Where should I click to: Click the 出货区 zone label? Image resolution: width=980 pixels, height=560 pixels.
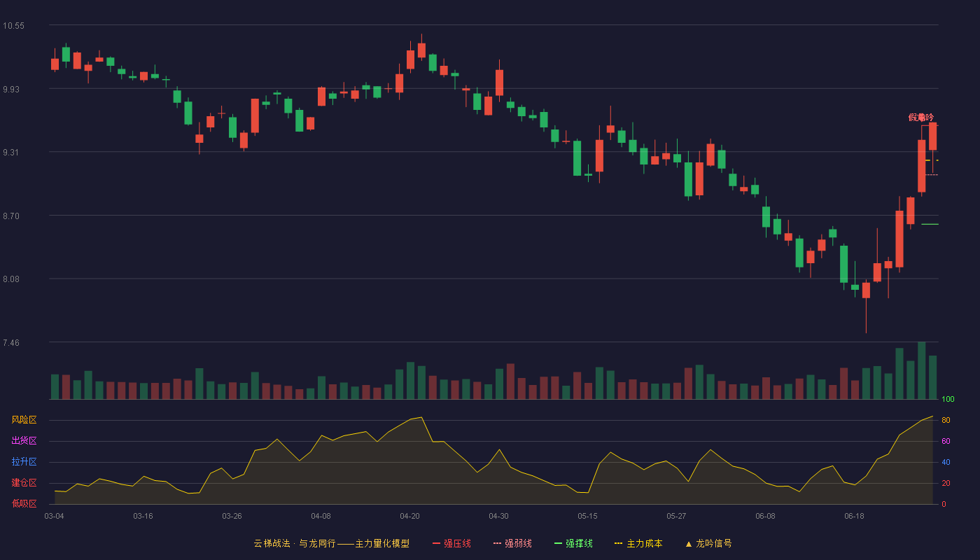click(x=24, y=441)
